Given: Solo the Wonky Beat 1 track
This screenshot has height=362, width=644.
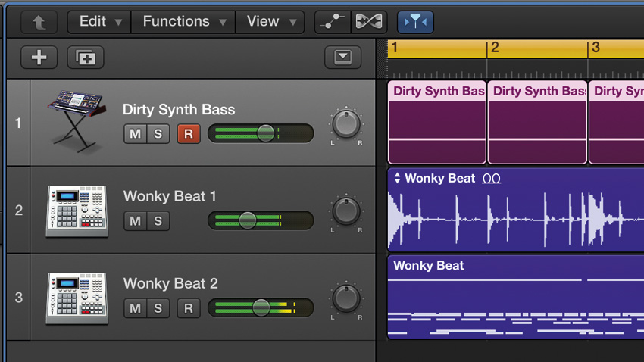Looking at the screenshot, I should tap(158, 221).
